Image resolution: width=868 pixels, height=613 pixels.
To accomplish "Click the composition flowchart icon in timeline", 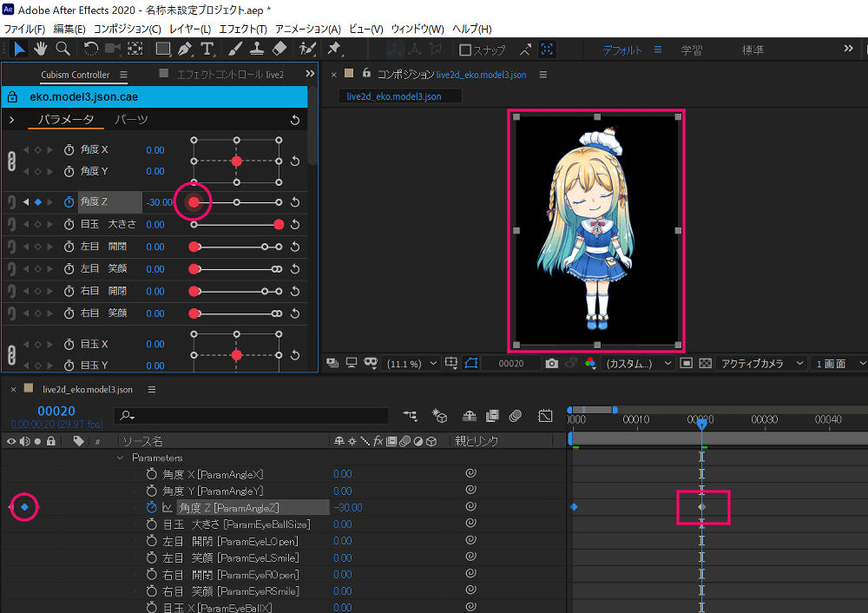I will point(410,415).
